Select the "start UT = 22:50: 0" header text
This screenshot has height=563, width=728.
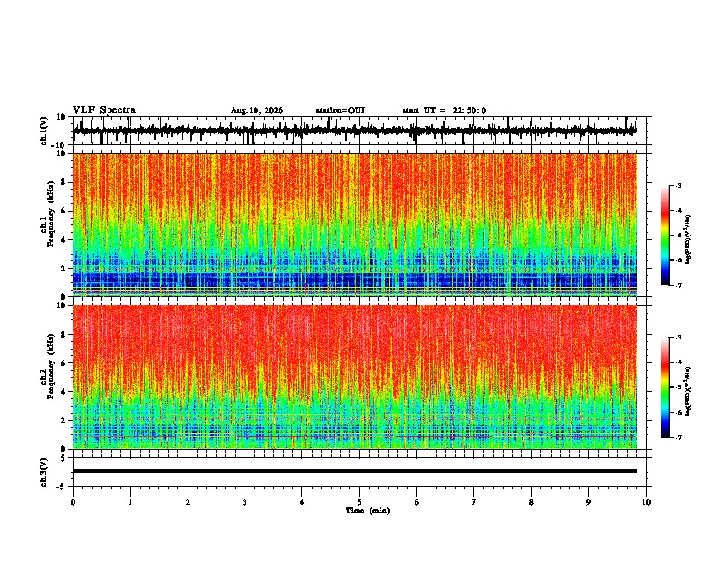pos(444,110)
